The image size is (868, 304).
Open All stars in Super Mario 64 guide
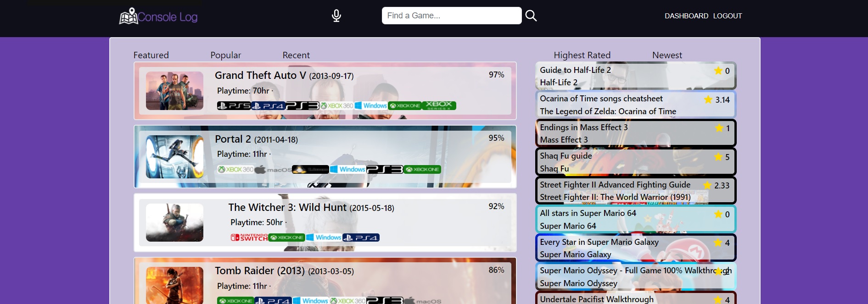point(636,219)
